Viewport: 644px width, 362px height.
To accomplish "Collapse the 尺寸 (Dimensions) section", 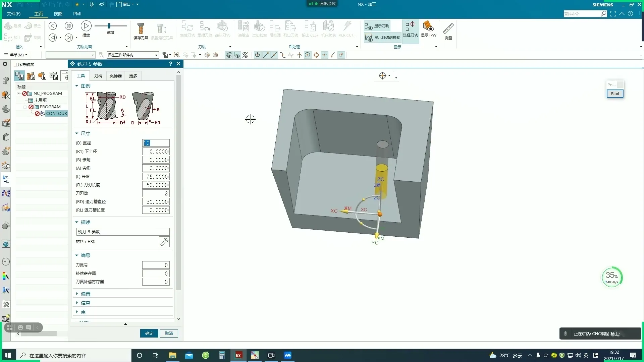I will (x=85, y=133).
